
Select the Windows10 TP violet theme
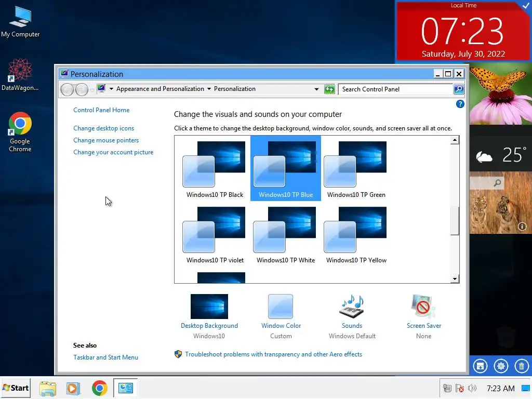[x=215, y=234]
